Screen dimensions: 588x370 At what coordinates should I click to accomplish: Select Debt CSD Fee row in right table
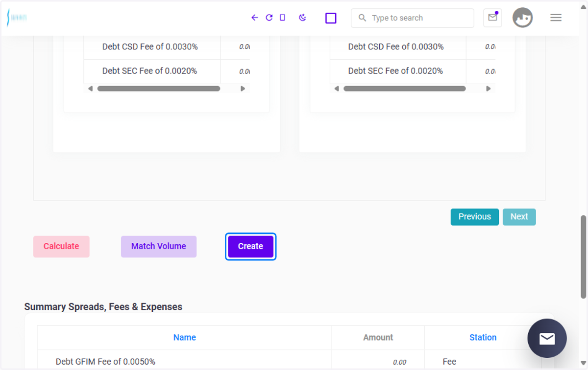pos(413,47)
